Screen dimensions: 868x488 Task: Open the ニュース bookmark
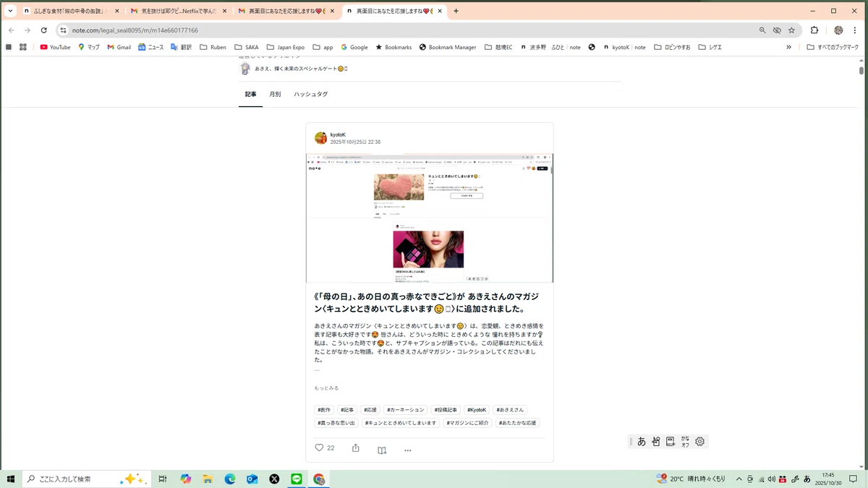tap(151, 47)
